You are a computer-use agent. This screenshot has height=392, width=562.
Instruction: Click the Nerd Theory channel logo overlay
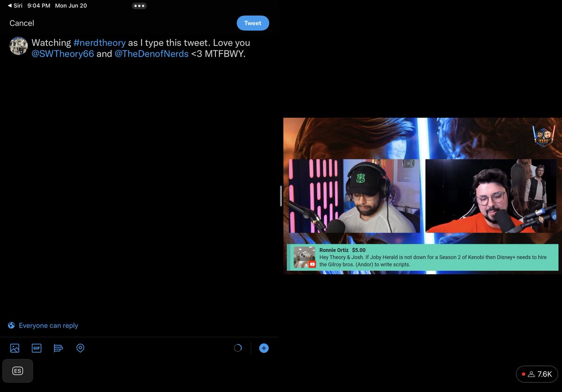click(x=543, y=136)
